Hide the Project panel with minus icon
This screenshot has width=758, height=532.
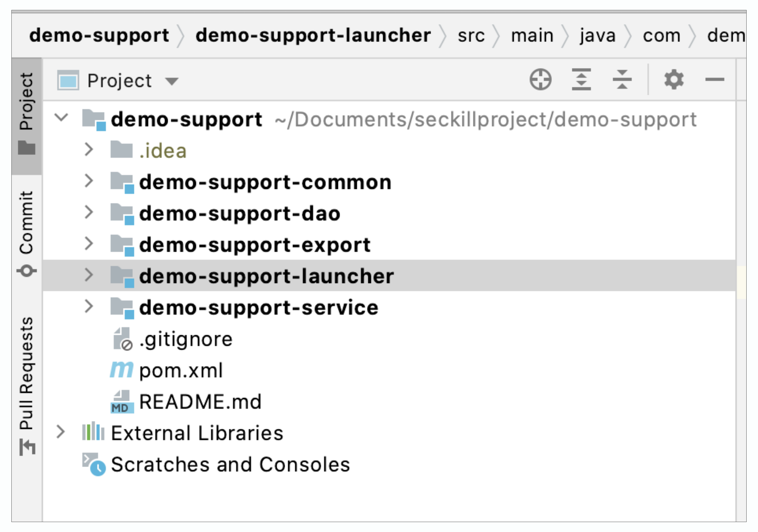[715, 80]
